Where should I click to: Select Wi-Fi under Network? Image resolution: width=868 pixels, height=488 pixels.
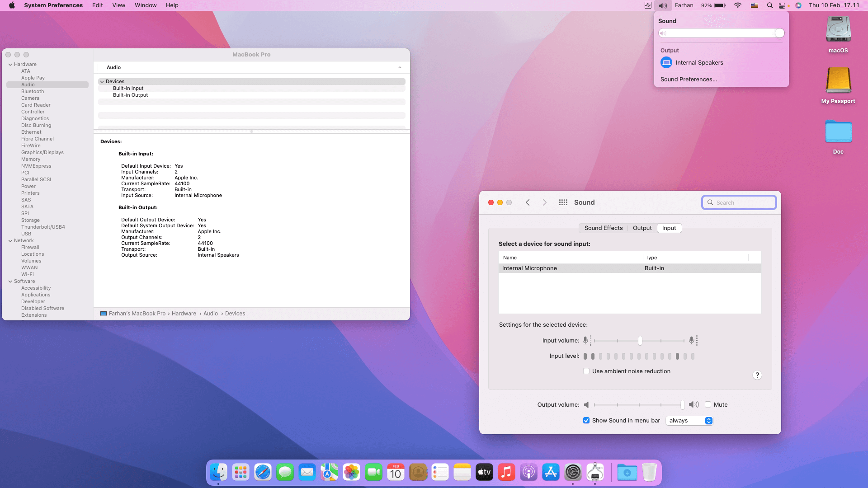tap(28, 275)
